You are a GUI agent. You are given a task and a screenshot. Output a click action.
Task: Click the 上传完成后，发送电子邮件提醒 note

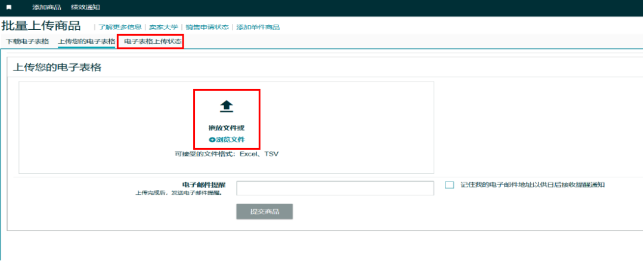tap(179, 192)
